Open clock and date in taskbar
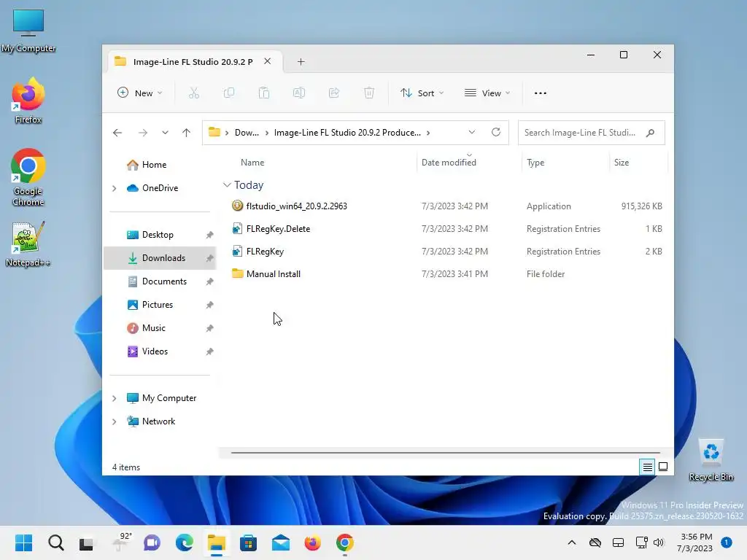Screen dimensions: 747x560 [696, 542]
